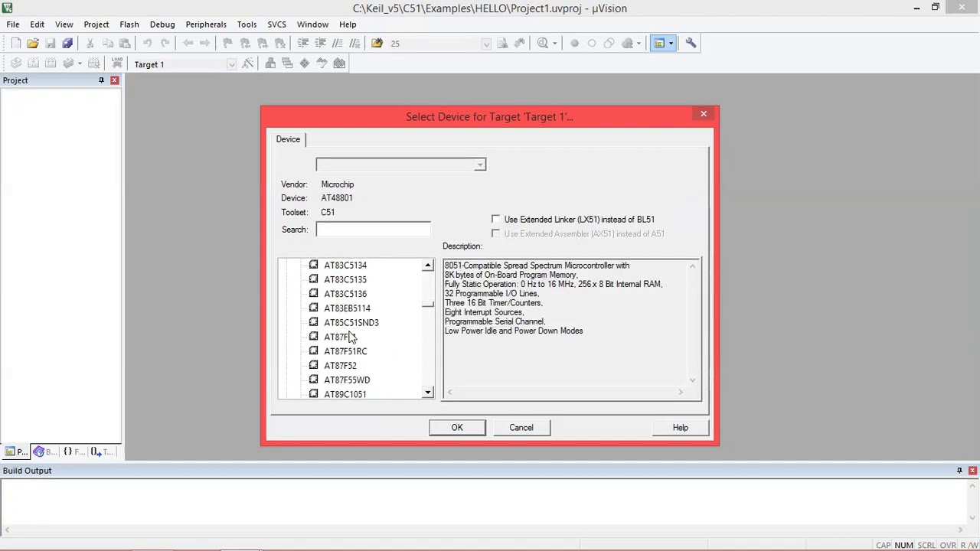Image resolution: width=980 pixels, height=551 pixels.
Task: Click the Navigate Backwards arrow icon
Action: tap(188, 44)
